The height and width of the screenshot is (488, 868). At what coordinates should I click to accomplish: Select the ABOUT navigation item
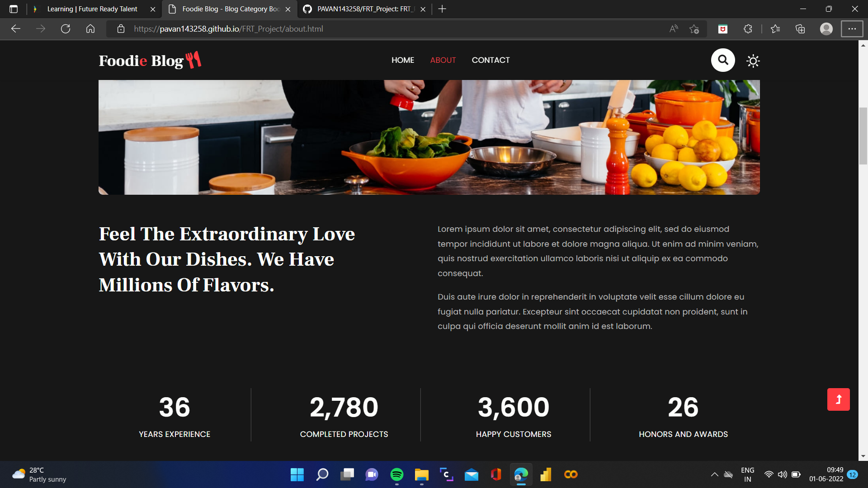pyautogui.click(x=443, y=60)
